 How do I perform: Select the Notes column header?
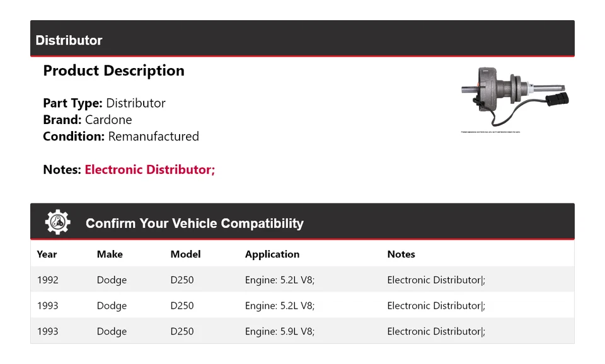point(401,254)
